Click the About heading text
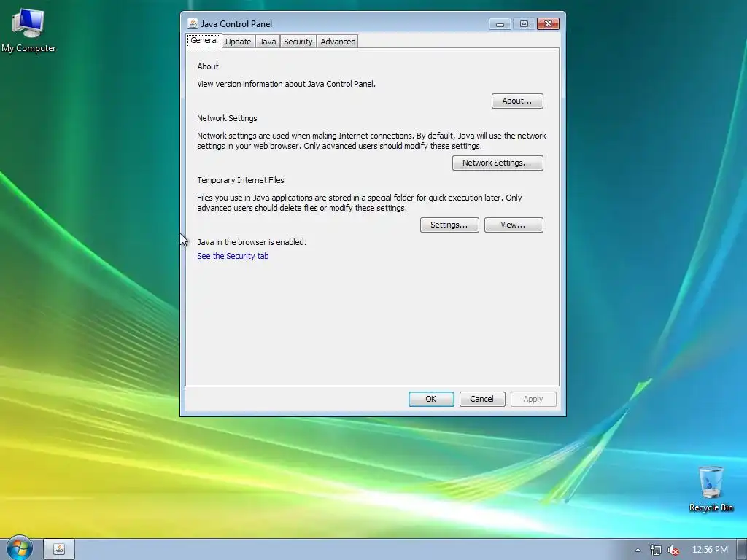 pos(208,66)
